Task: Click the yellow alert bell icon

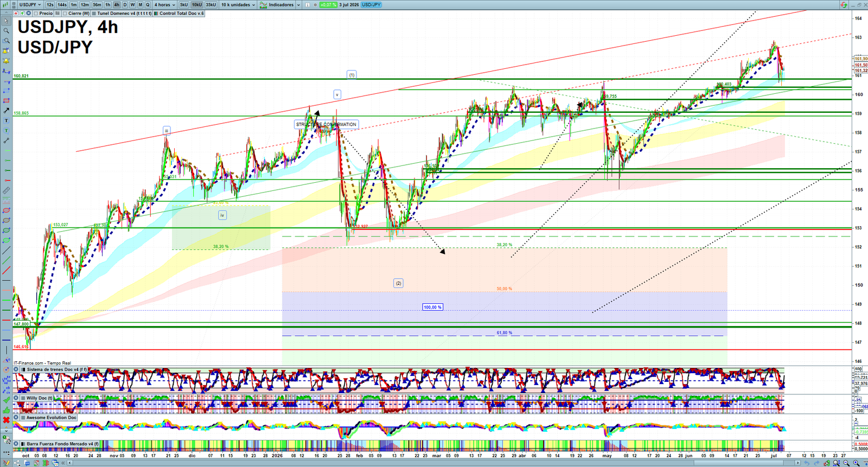Action: 6,60
